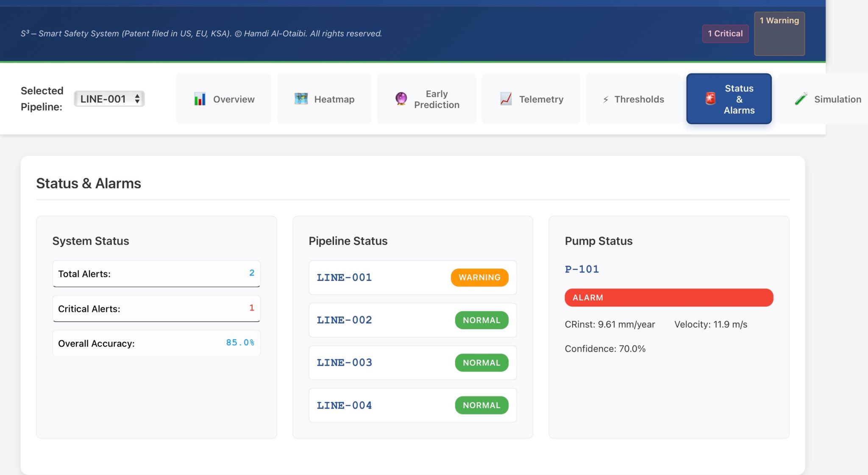Click the Simulation test tube icon

tap(801, 99)
